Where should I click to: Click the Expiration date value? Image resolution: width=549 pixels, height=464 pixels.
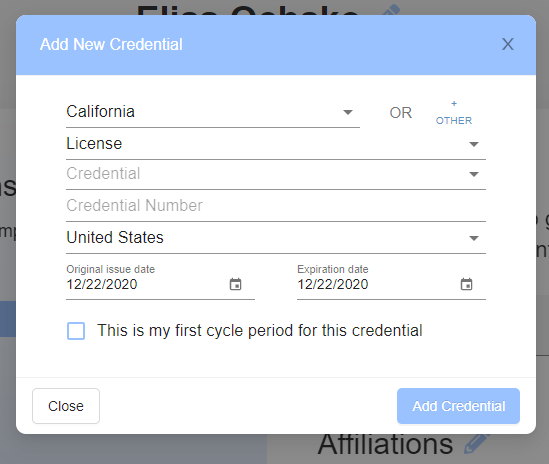point(333,284)
